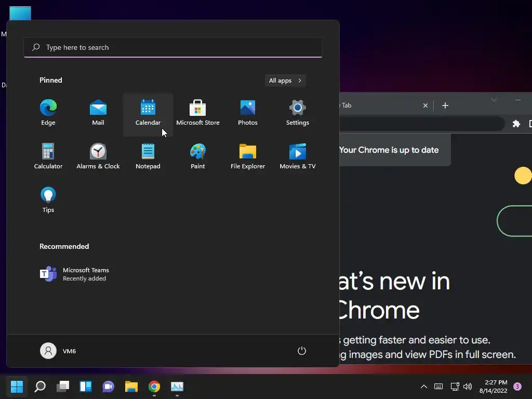Image resolution: width=532 pixels, height=399 pixels.
Task: Open Edge from pinned apps
Action: coord(48,113)
